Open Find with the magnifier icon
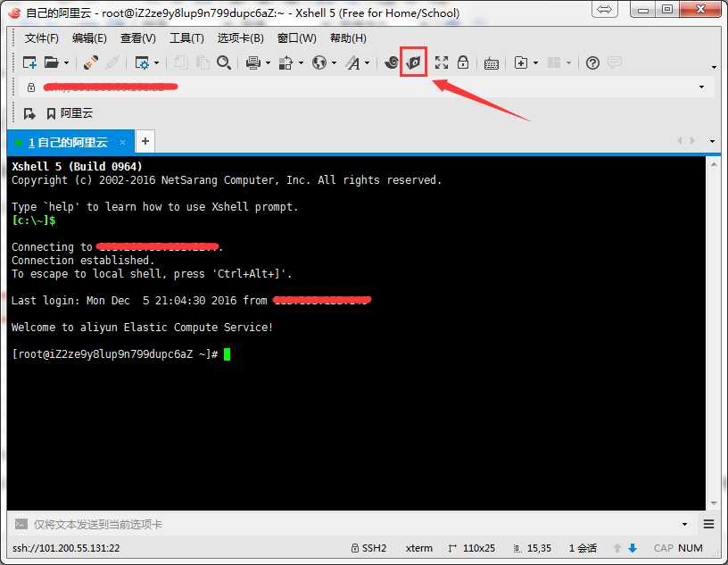728x565 pixels. coord(224,62)
